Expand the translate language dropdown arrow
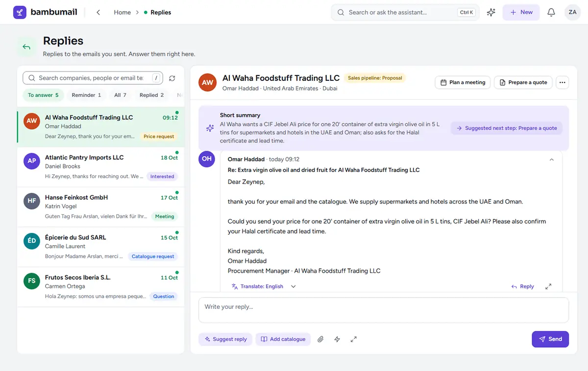This screenshot has height=371, width=588. pos(294,286)
